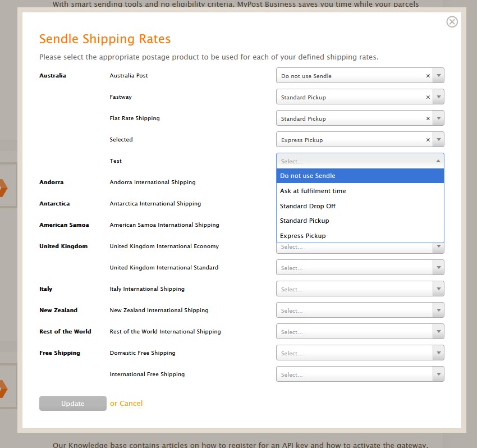The height and width of the screenshot is (448, 477).
Task: Clear the Express Pickup value for Selected
Action: 428,140
